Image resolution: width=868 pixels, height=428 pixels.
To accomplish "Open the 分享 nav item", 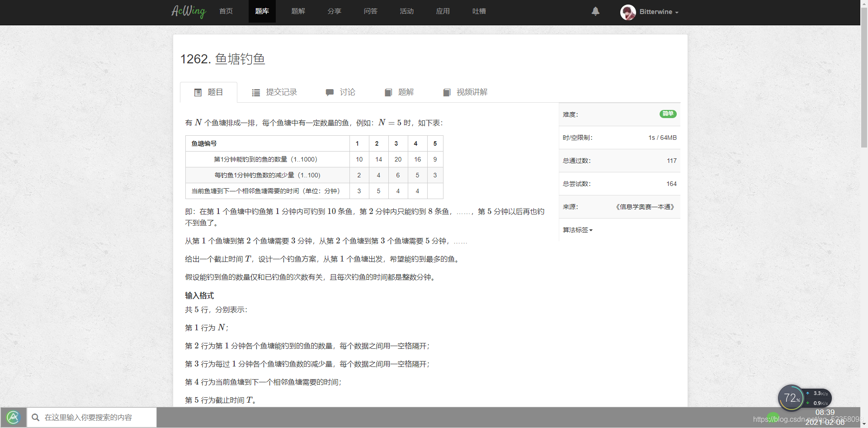I will (x=335, y=11).
